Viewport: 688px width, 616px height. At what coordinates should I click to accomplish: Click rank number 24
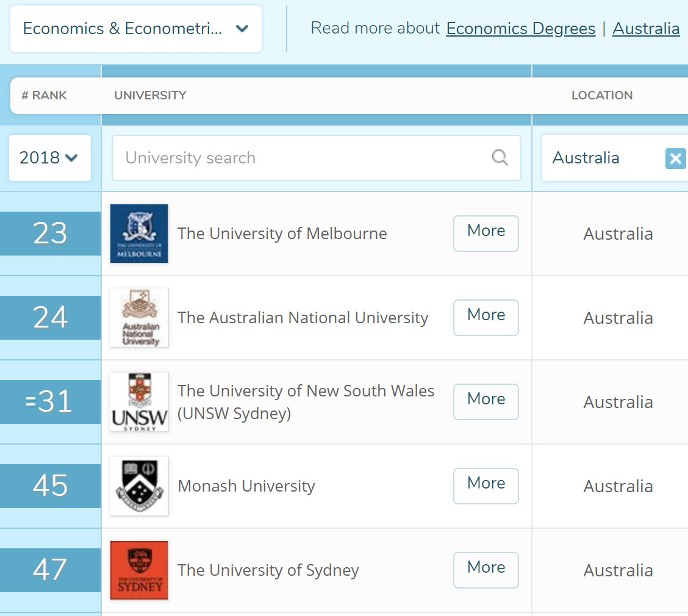(50, 317)
